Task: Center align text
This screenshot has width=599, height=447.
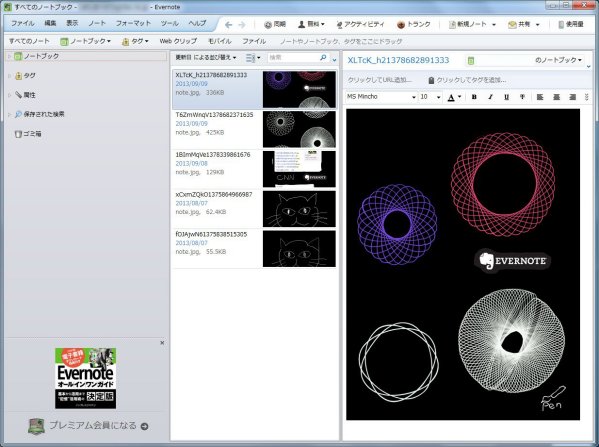Action: point(556,97)
